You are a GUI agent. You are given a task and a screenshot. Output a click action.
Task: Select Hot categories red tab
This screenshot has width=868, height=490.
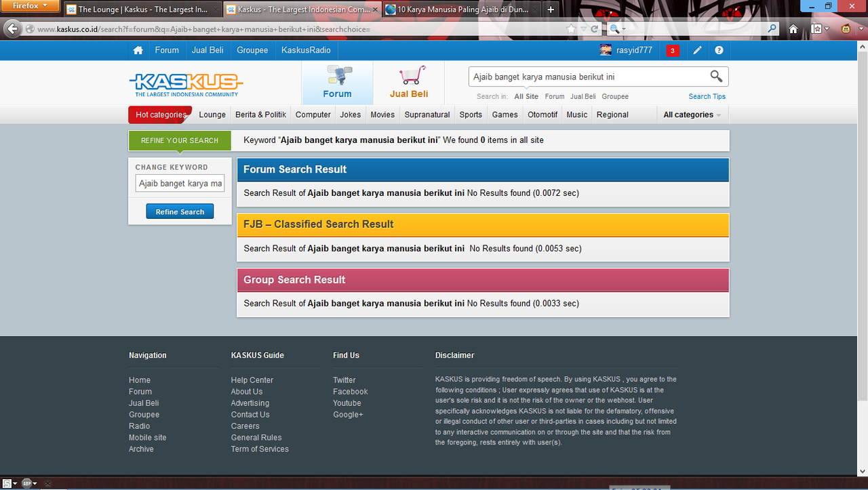point(160,115)
